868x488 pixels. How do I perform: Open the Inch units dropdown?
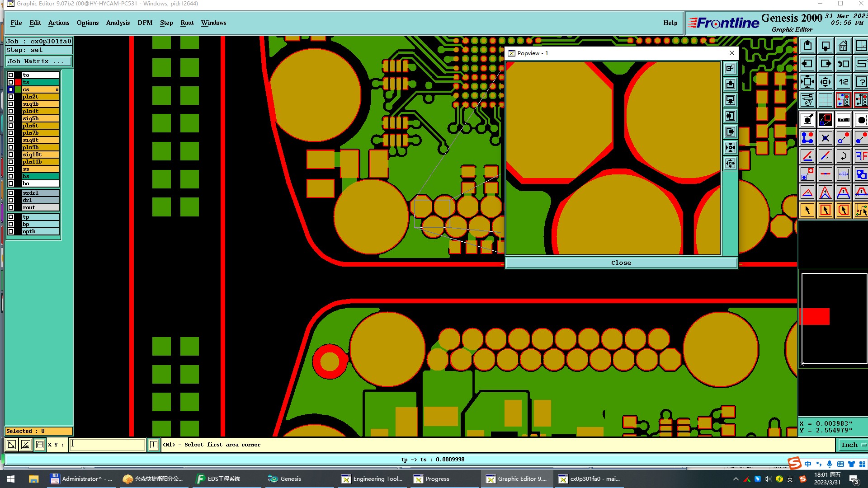[x=853, y=445]
